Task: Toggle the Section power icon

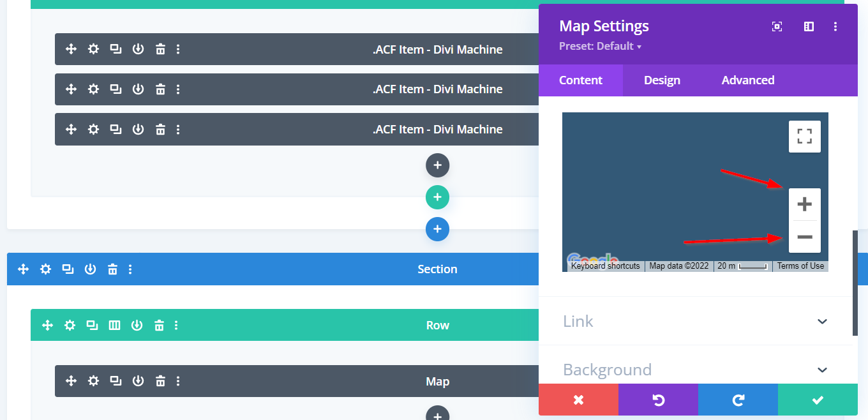Action: click(90, 269)
